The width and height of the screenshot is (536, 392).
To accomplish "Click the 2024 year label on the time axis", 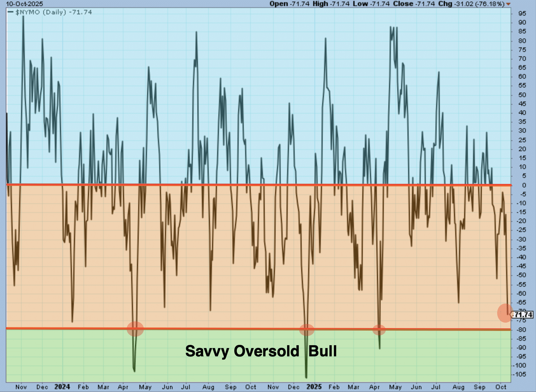I will 62,387.
